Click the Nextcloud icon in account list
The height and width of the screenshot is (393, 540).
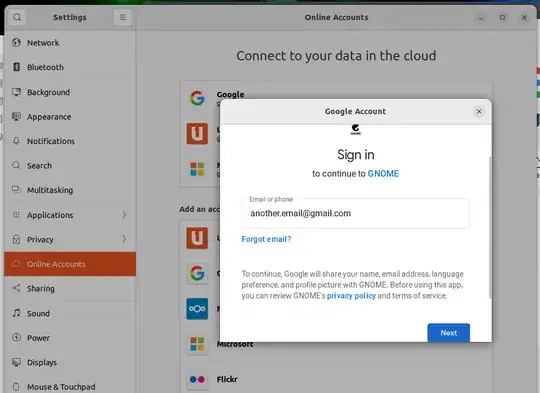(x=197, y=309)
